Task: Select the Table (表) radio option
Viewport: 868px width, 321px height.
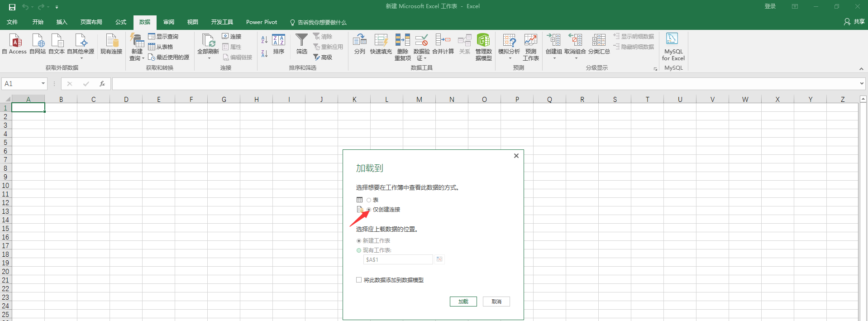Action: pyautogui.click(x=369, y=200)
